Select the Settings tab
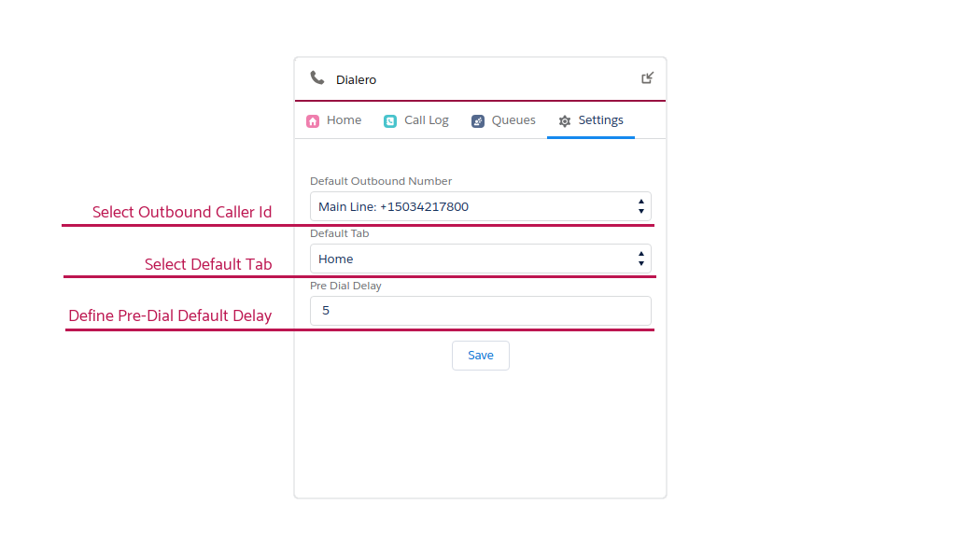Viewport: 956px width, 560px height. click(x=591, y=120)
